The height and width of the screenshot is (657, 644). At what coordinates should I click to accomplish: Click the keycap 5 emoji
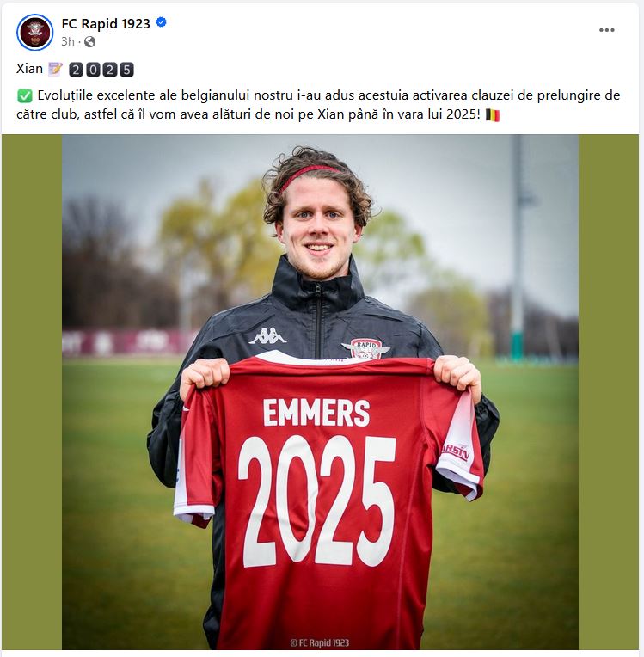tap(126, 70)
